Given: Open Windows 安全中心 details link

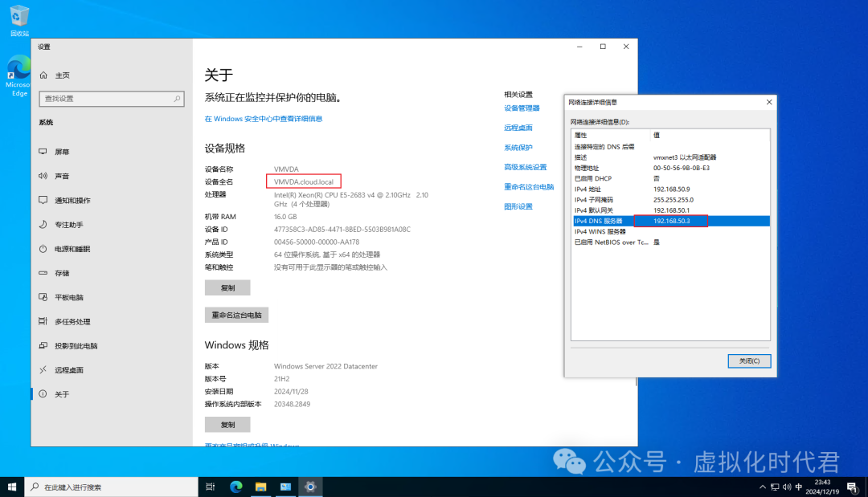Looking at the screenshot, I should (264, 119).
